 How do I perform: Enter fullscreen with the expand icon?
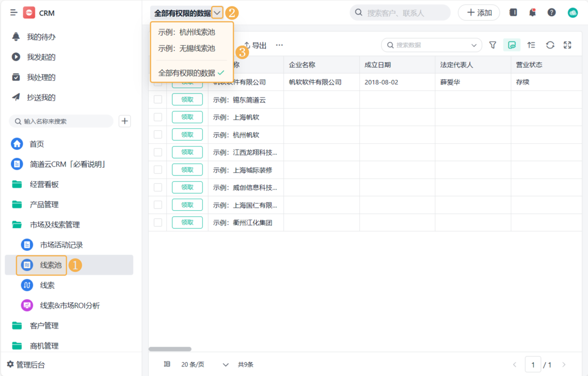coord(567,45)
